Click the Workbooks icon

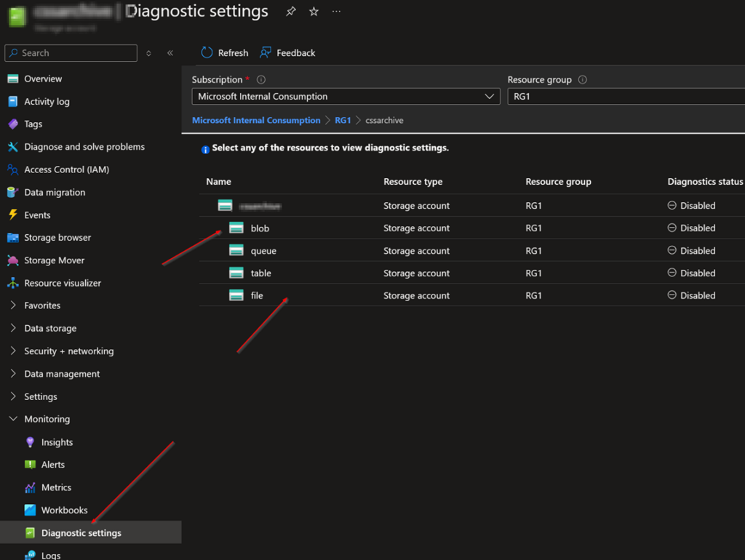tap(30, 510)
